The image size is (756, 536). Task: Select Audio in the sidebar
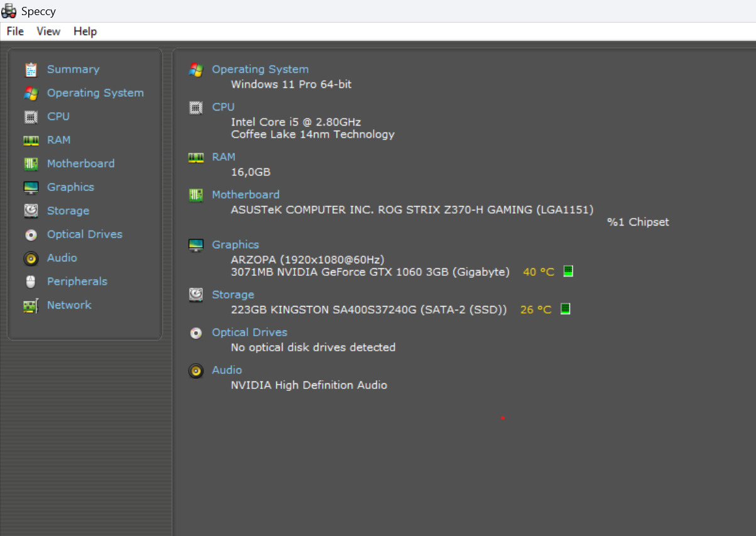62,258
